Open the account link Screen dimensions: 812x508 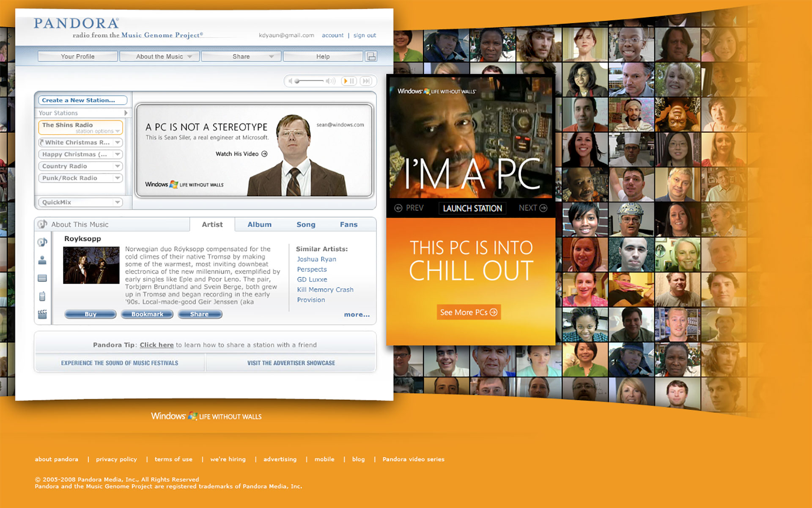332,35
